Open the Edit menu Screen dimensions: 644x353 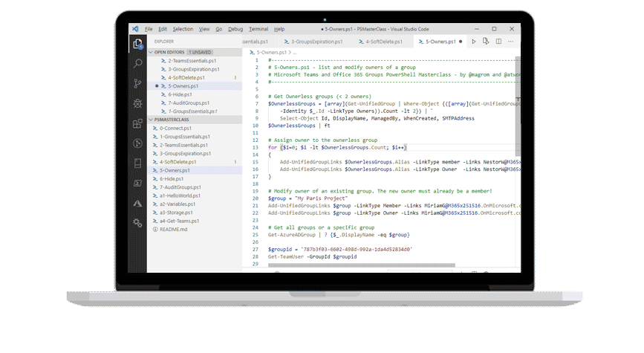(163, 29)
